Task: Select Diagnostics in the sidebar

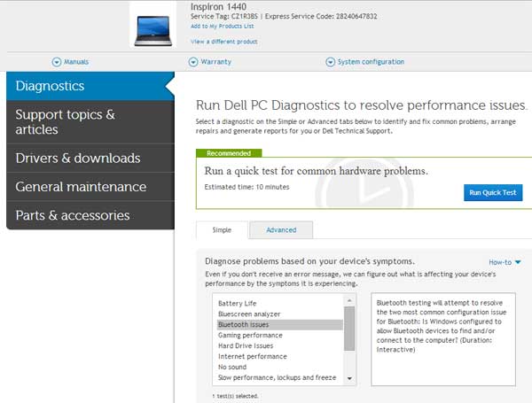Action: click(90, 86)
